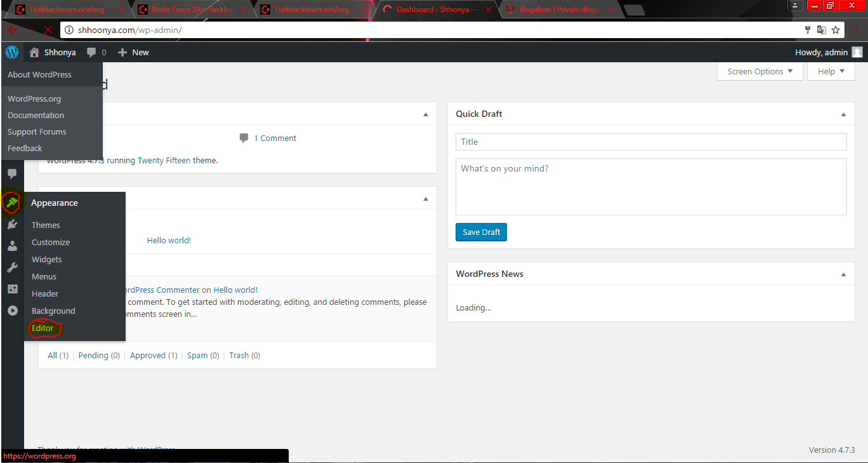
Task: Click the Appearance submenu heading
Action: coord(55,203)
